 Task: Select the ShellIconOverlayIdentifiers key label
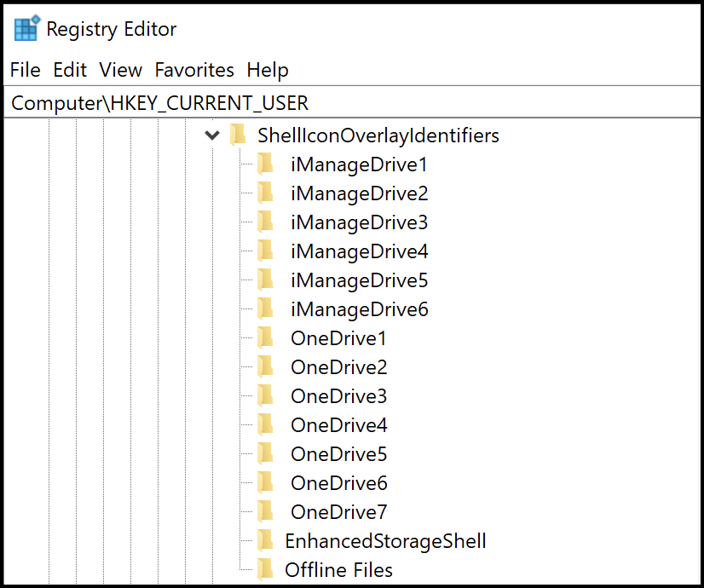coord(378,135)
